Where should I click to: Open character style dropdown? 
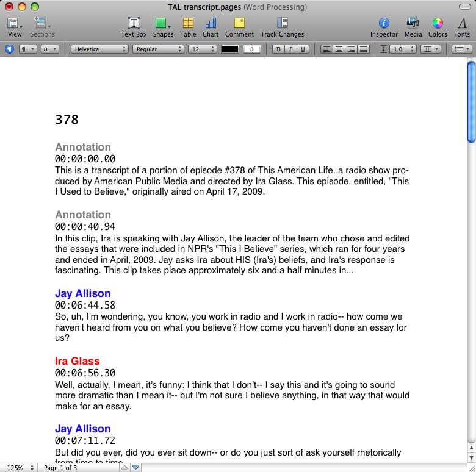pos(49,49)
